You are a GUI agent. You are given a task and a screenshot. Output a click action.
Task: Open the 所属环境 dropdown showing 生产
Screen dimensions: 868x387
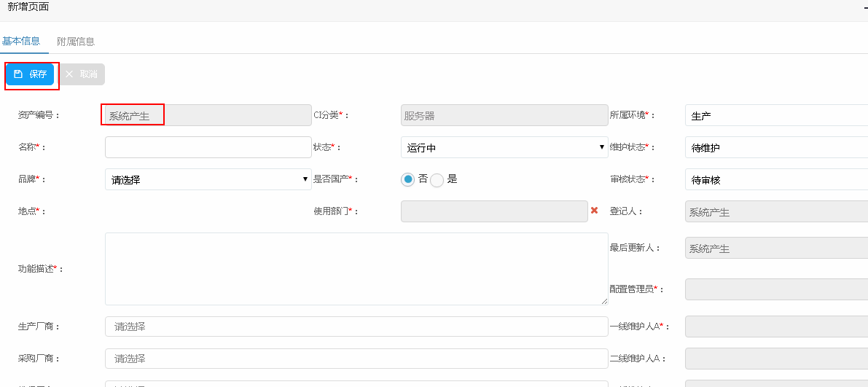coord(776,116)
